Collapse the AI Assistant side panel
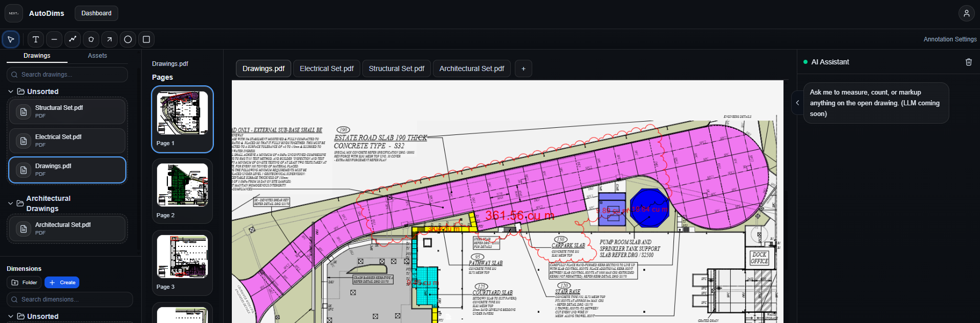Image resolution: width=980 pixels, height=323 pixels. tap(797, 103)
